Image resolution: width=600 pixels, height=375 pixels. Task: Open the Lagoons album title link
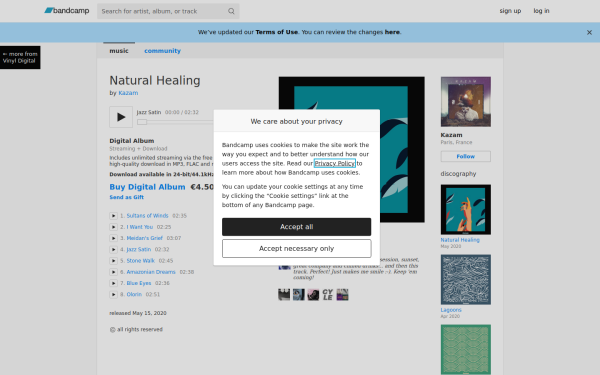click(451, 310)
